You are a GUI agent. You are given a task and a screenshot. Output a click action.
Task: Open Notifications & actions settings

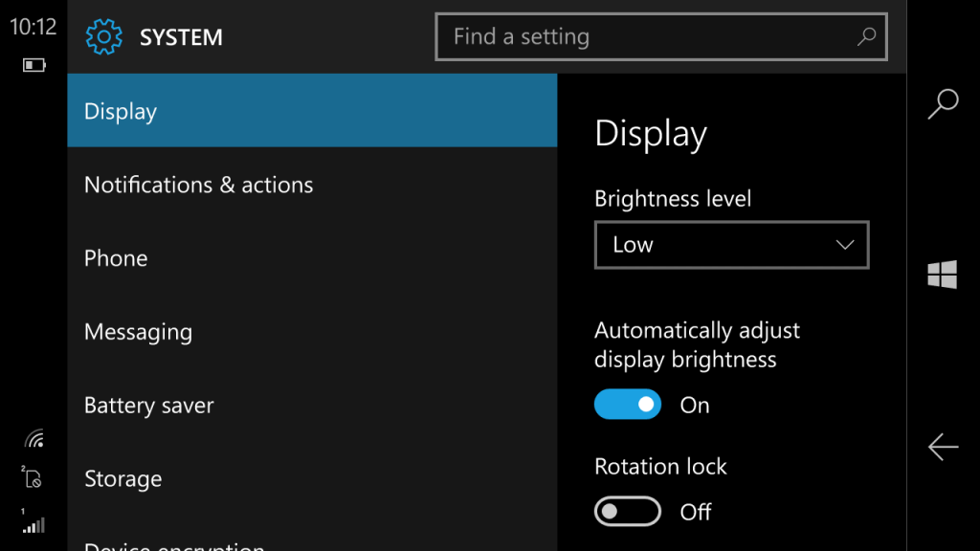tap(312, 185)
